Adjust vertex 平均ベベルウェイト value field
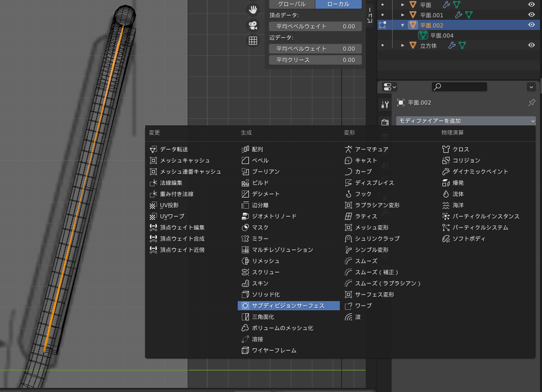Image resolution: width=542 pixels, height=392 pixels. [x=315, y=26]
